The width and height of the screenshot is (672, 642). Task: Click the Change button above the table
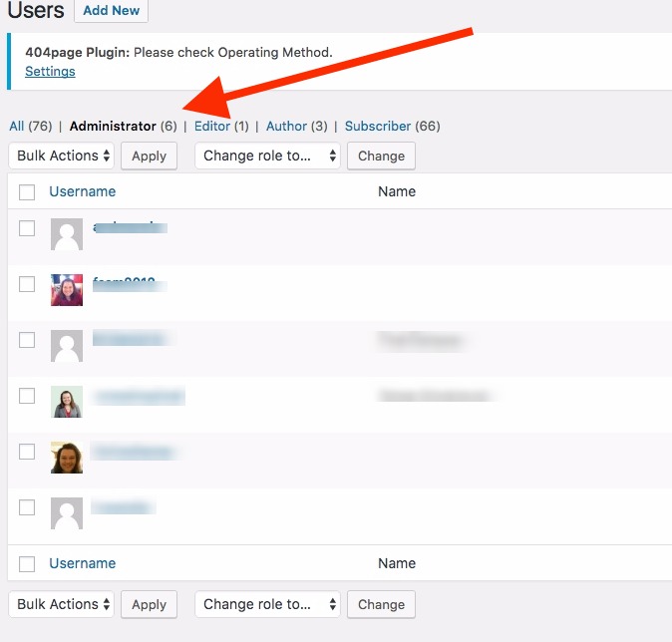[381, 157]
